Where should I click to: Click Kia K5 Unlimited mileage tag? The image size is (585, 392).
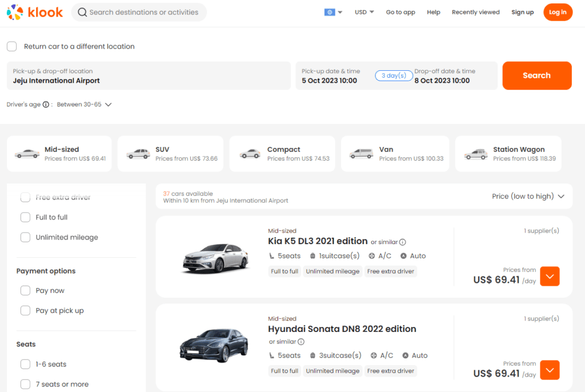[x=333, y=271]
